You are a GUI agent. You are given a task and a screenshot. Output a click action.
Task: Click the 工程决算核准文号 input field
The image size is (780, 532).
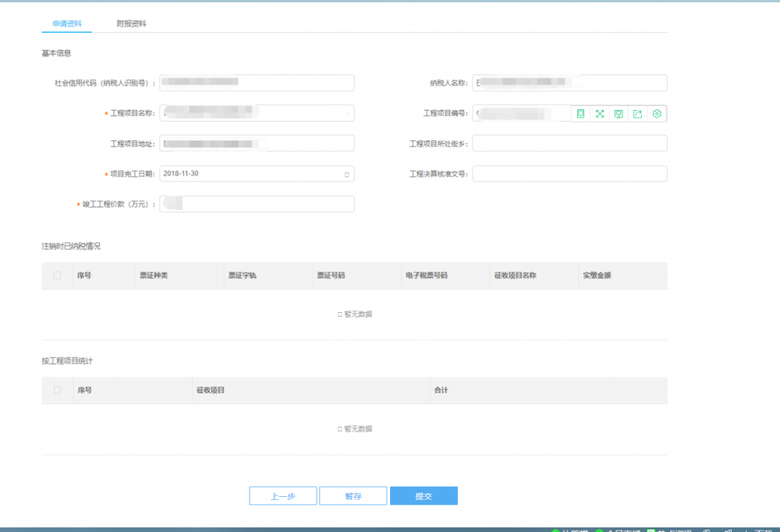pyautogui.click(x=569, y=174)
